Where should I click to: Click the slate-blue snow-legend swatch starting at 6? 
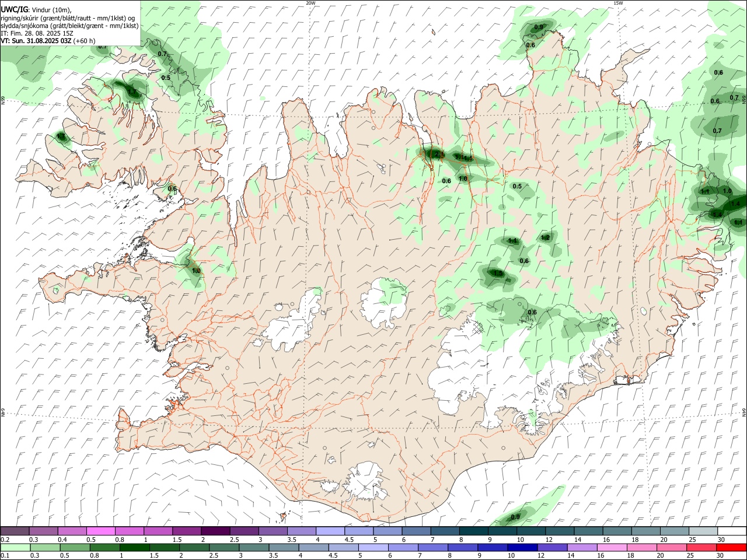pyautogui.click(x=416, y=531)
